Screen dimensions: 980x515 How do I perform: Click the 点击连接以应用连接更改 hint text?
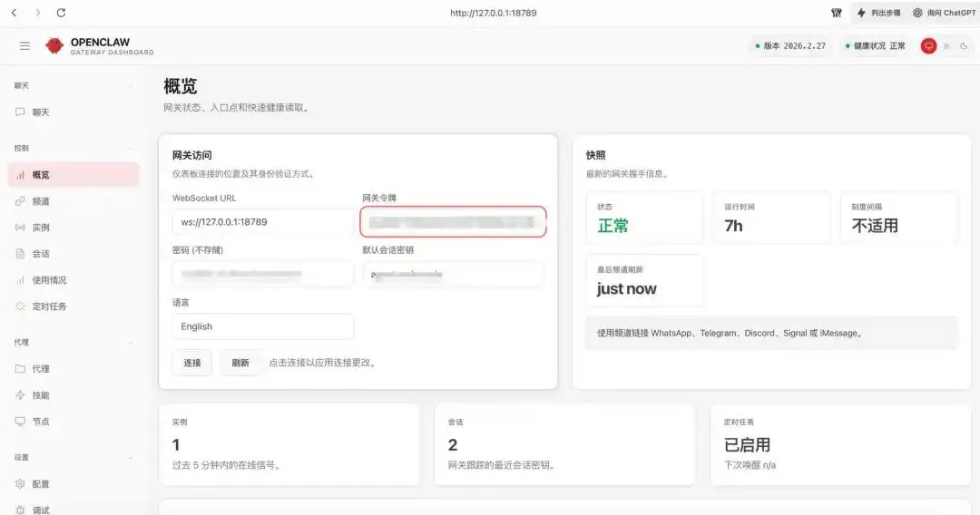[323, 363]
